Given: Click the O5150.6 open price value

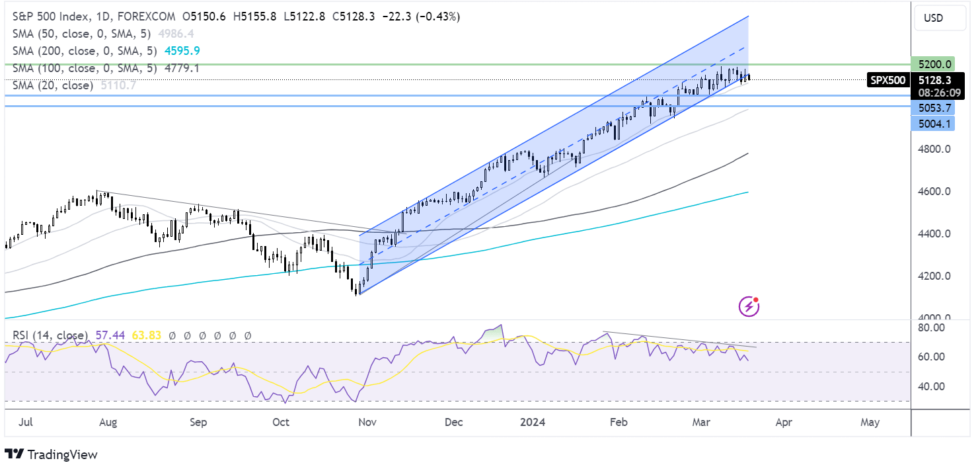Looking at the screenshot, I should click(x=203, y=16).
